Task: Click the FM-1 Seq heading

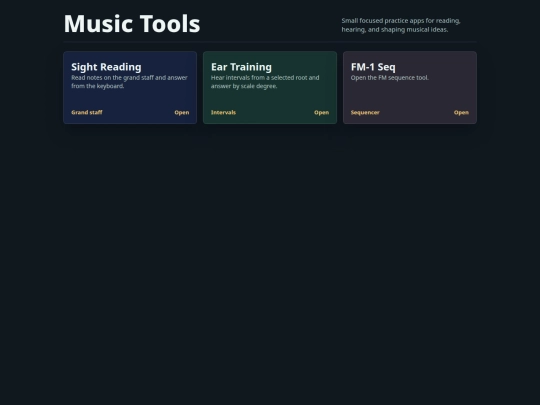Action: tap(373, 67)
